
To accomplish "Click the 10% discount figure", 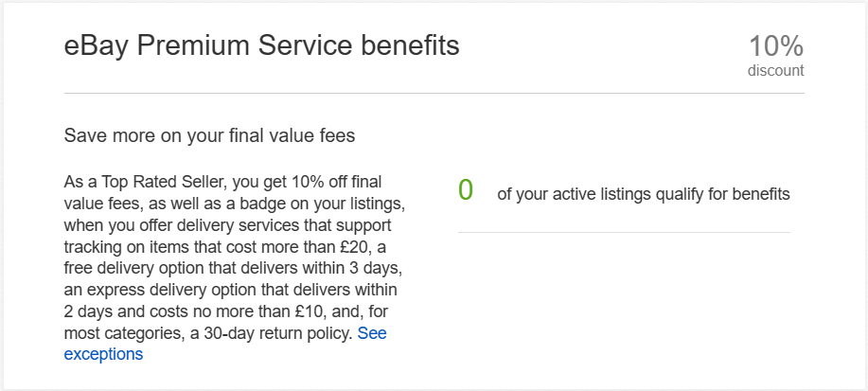I will [x=775, y=45].
